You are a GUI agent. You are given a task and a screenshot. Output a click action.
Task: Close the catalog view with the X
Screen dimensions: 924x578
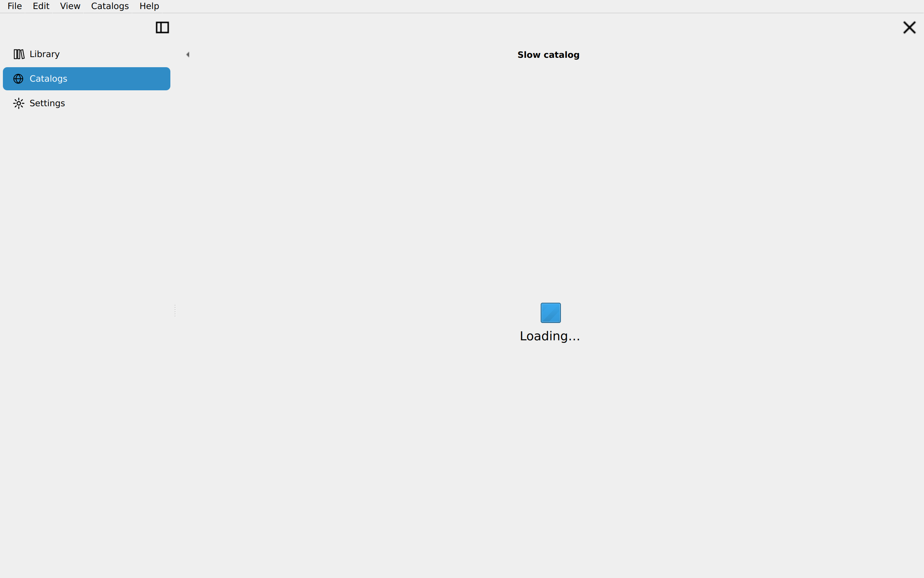(x=909, y=27)
